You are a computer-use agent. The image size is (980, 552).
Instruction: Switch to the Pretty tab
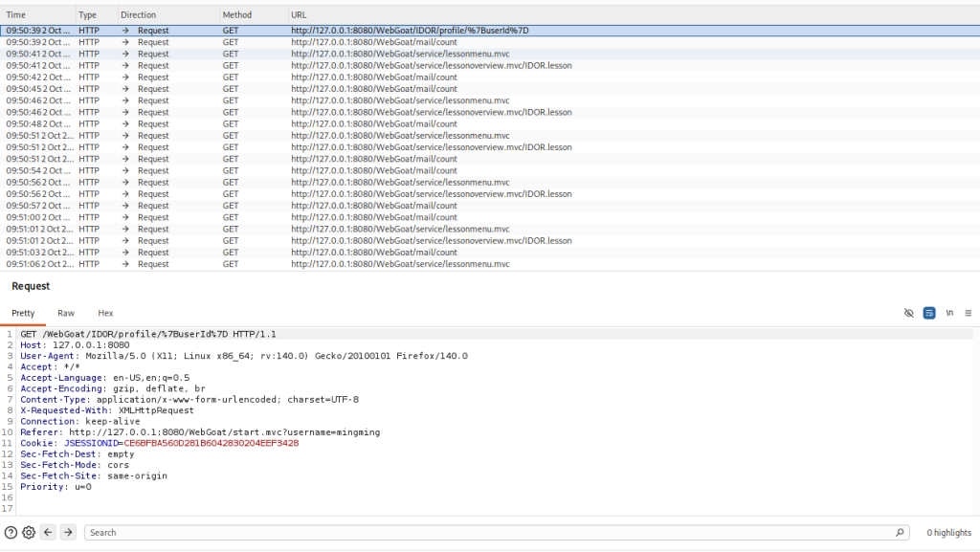(x=23, y=314)
